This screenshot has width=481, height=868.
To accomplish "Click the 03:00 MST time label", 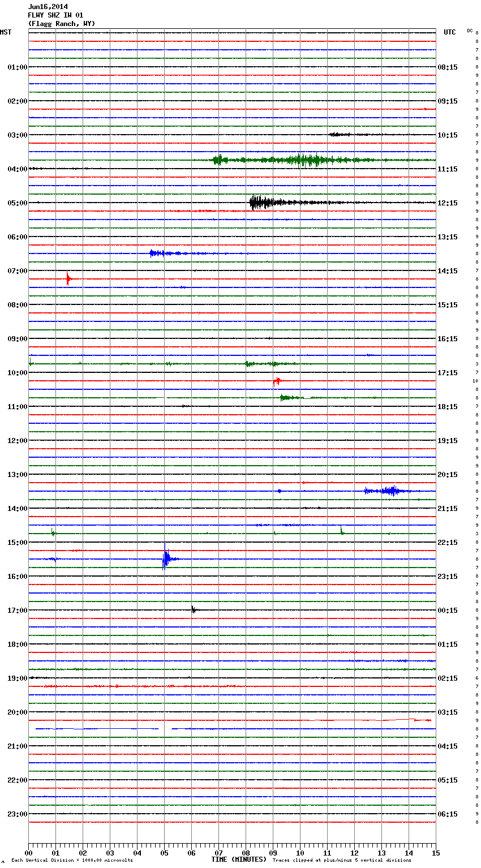I will coord(17,135).
